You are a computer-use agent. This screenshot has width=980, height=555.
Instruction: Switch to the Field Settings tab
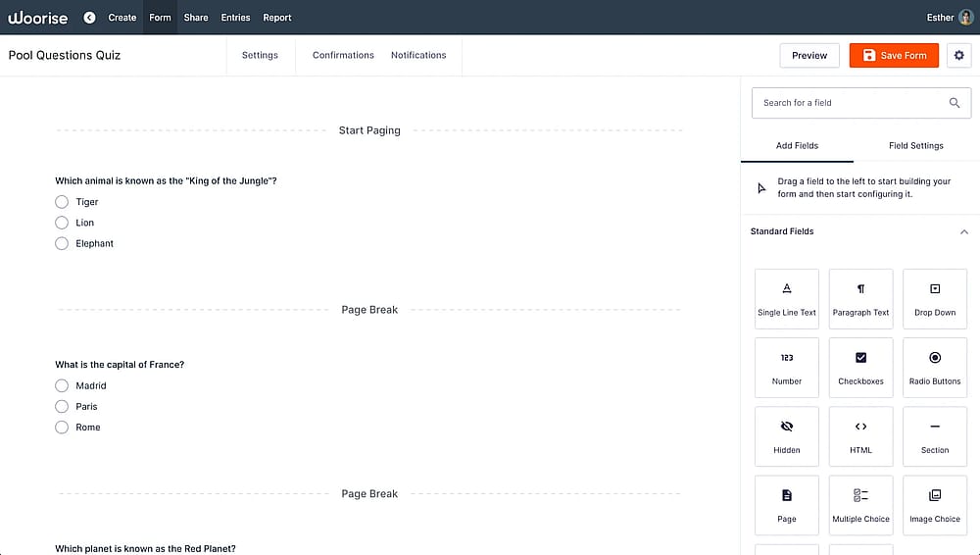point(916,146)
